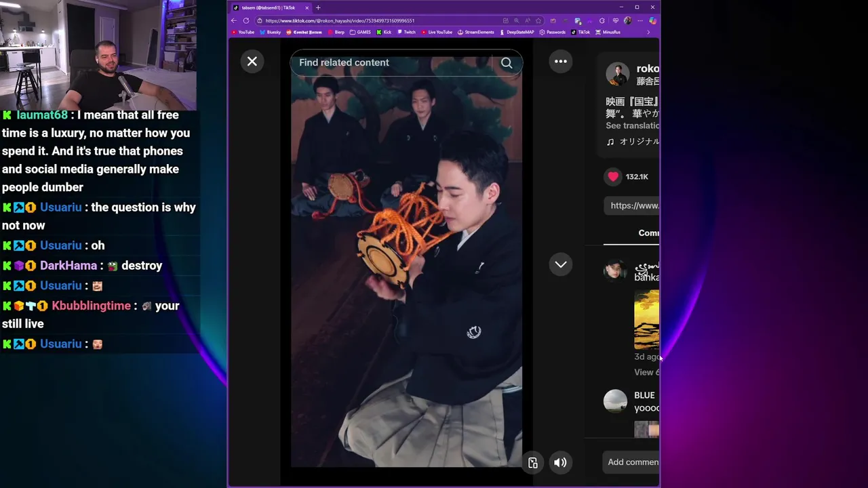Open the YouTube bookmark

coord(243,32)
